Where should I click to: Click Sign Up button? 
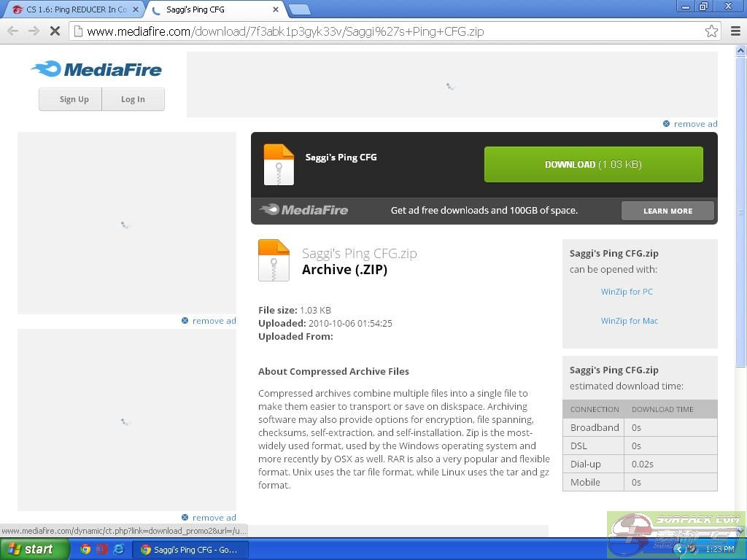tap(74, 99)
